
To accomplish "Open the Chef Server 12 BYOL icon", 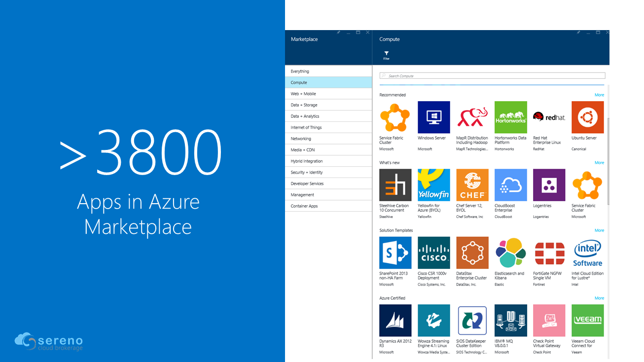I will coord(472,185).
